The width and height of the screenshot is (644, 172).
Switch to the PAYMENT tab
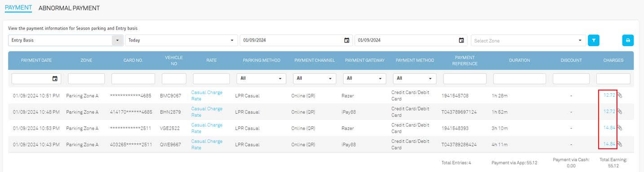point(18,8)
